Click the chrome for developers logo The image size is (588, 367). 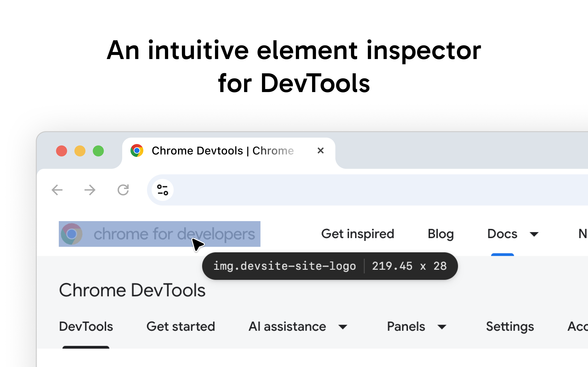pos(159,234)
